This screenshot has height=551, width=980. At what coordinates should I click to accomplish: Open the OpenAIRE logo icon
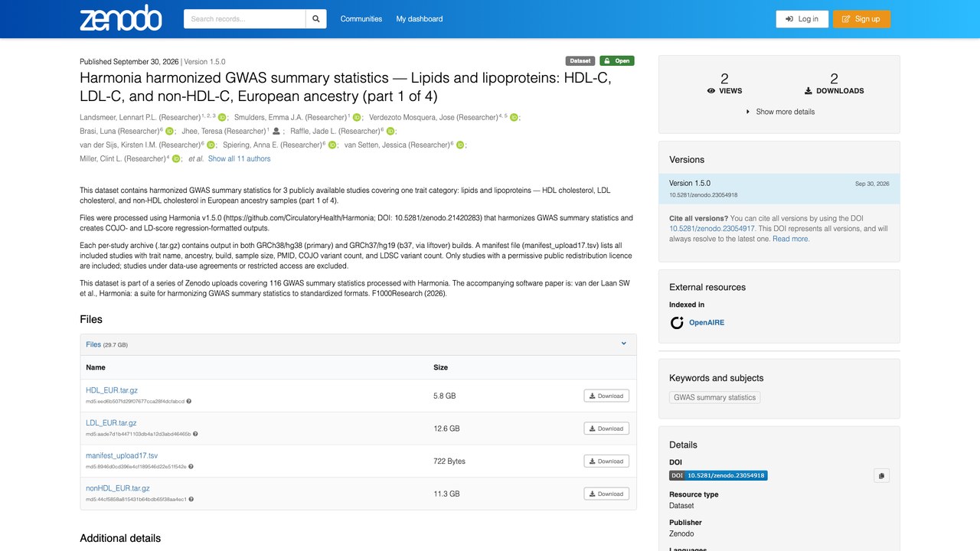677,323
